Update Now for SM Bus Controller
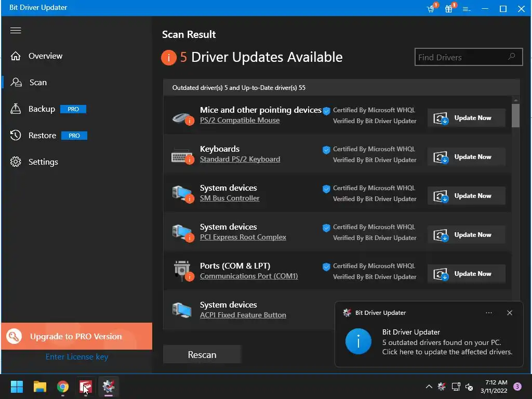Image resolution: width=532 pixels, height=399 pixels. 467,196
